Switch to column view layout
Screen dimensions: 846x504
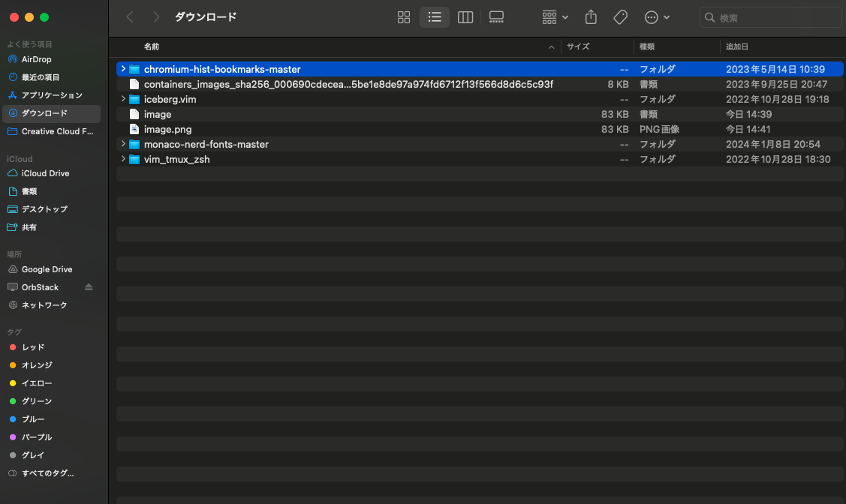click(465, 16)
